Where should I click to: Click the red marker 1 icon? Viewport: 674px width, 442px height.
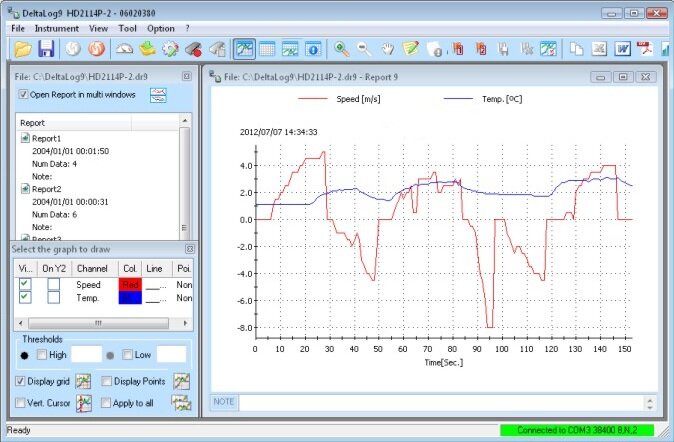point(458,49)
